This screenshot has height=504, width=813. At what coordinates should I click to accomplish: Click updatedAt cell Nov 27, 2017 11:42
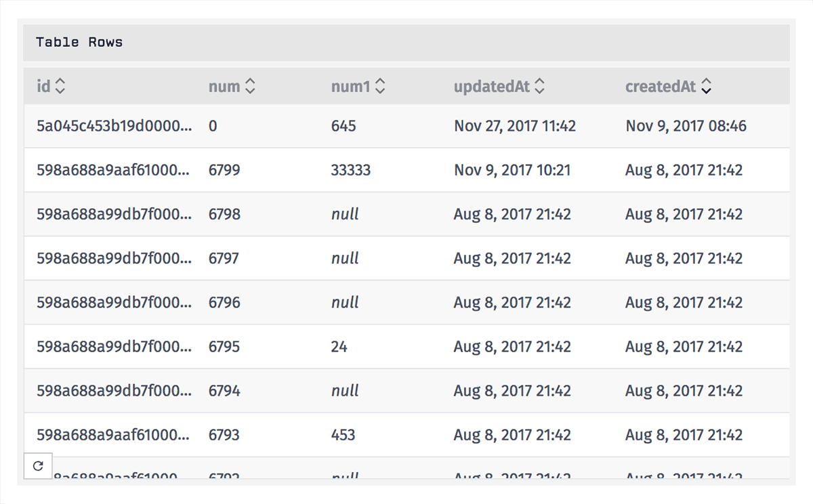coord(515,126)
